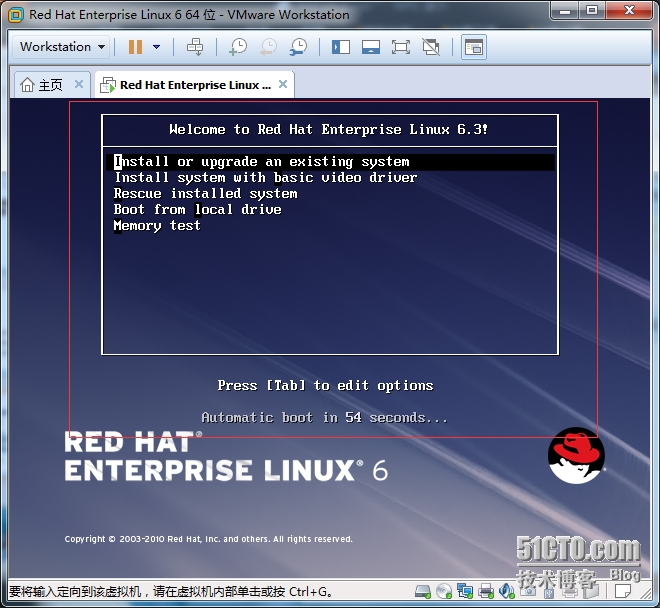Maximize the VMware Workstation window
This screenshot has height=608, width=660.
(x=592, y=11)
